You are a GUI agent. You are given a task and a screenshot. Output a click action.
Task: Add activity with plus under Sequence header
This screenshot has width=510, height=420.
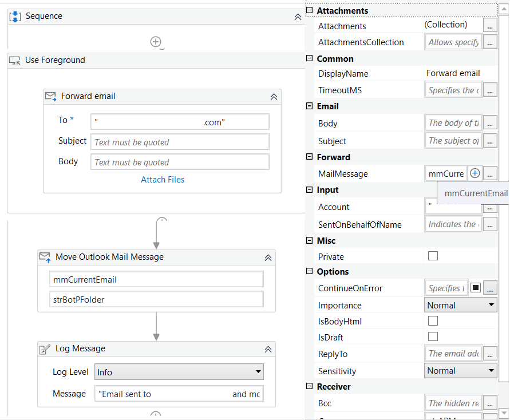156,42
